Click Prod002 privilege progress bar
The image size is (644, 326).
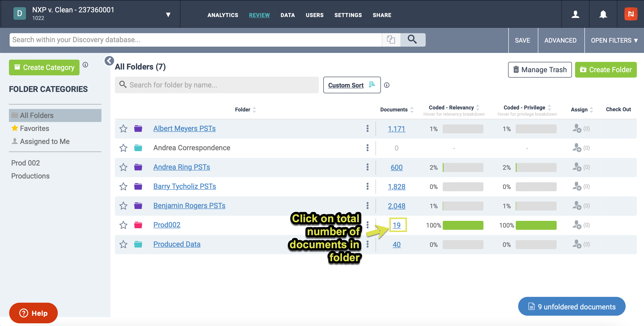536,225
